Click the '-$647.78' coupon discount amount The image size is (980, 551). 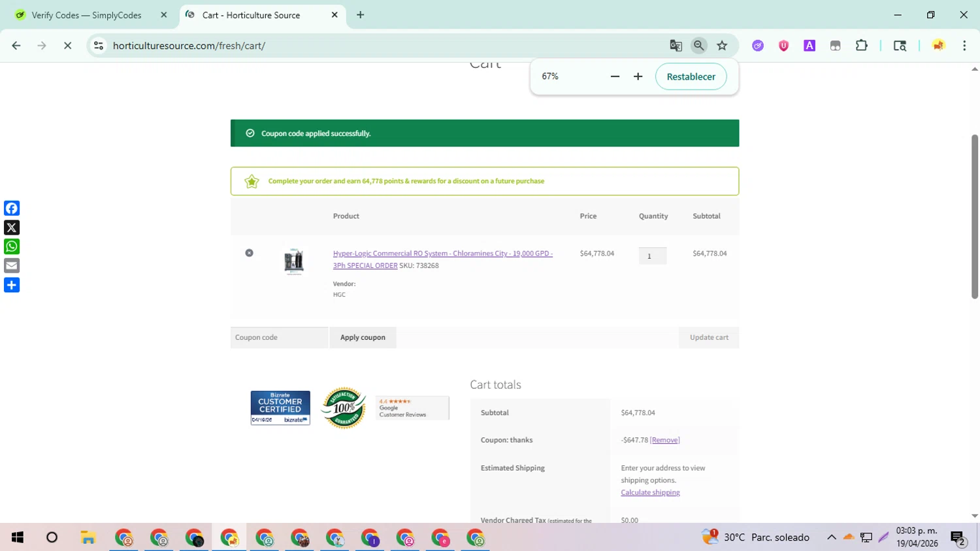634,440
